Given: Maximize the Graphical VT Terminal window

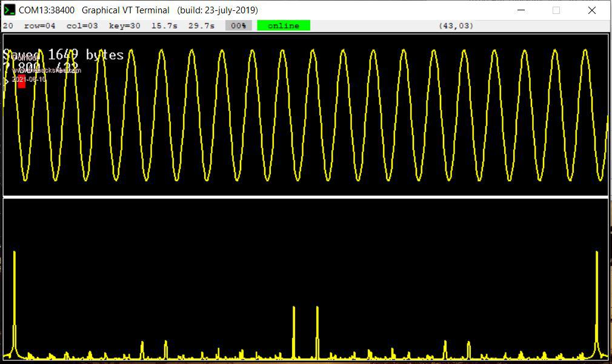Looking at the screenshot, I should click(556, 10).
